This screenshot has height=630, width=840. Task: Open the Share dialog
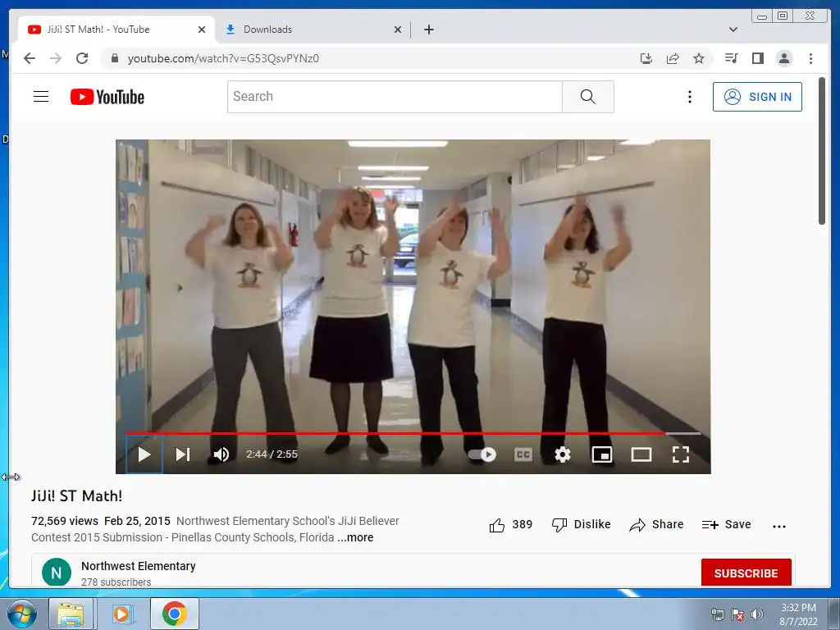[x=657, y=524]
